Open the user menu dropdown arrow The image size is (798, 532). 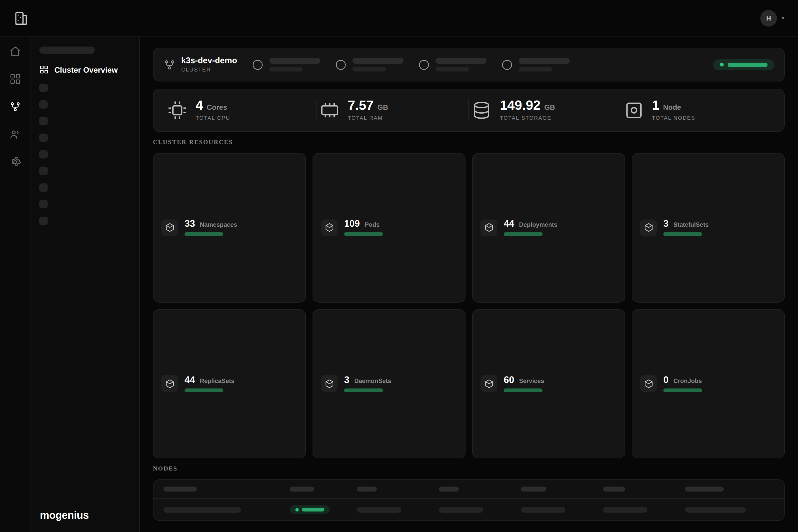point(783,18)
